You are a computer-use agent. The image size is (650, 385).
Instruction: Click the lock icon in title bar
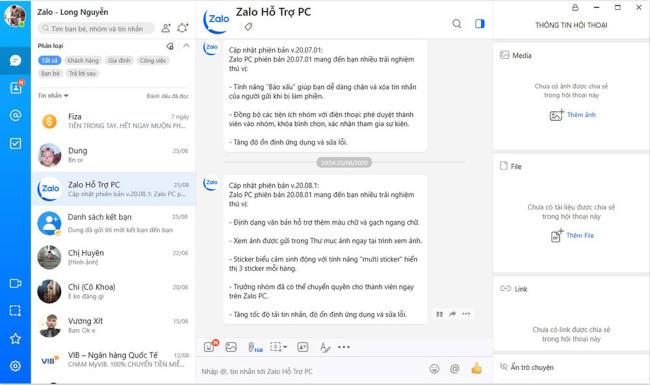point(575,7)
